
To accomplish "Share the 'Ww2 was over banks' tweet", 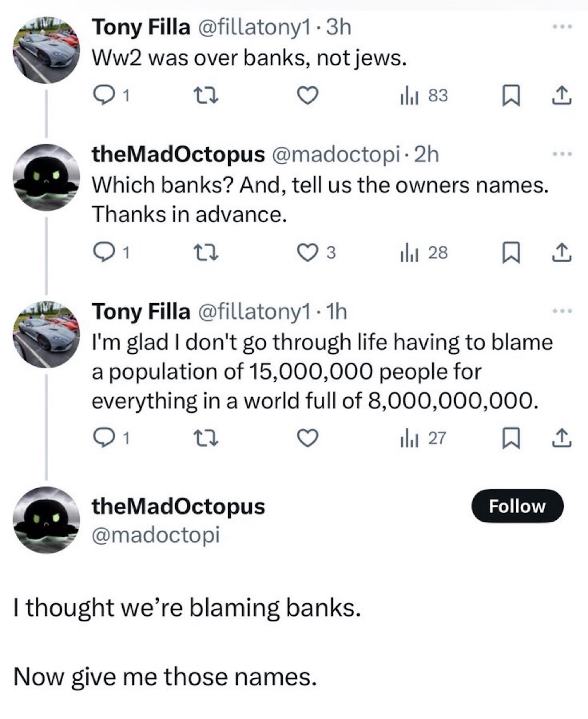I will pos(562,96).
